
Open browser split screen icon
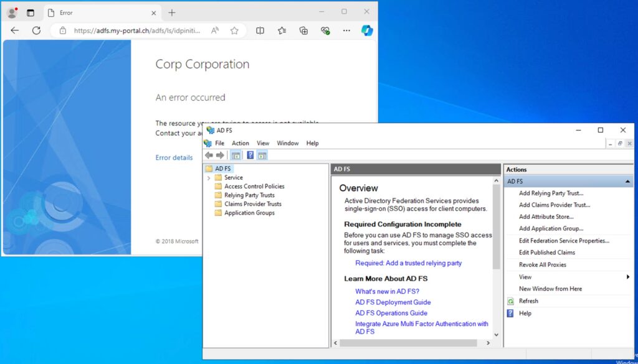(260, 30)
